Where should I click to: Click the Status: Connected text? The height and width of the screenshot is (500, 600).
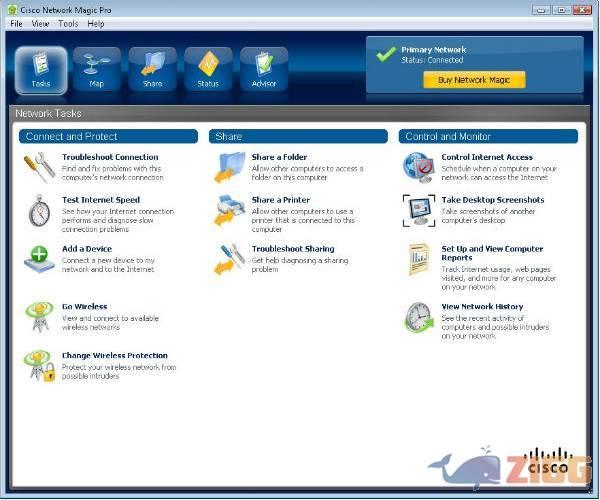pos(432,60)
